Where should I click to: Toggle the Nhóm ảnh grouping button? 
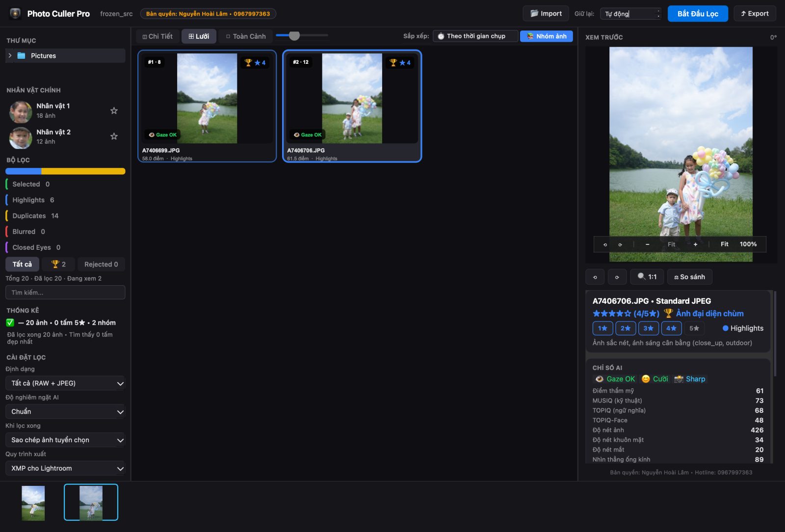coord(547,36)
